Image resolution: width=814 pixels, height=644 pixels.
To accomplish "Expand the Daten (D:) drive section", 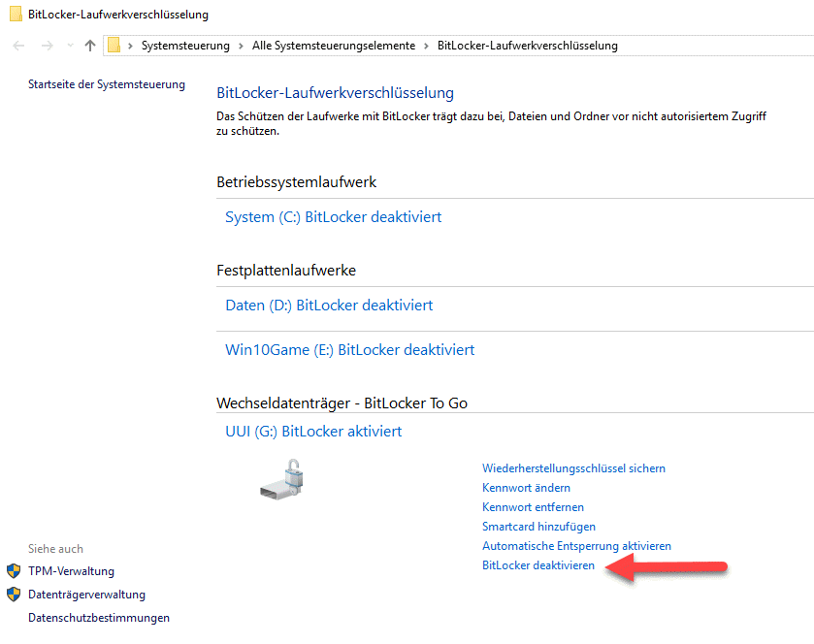I will pyautogui.click(x=329, y=305).
